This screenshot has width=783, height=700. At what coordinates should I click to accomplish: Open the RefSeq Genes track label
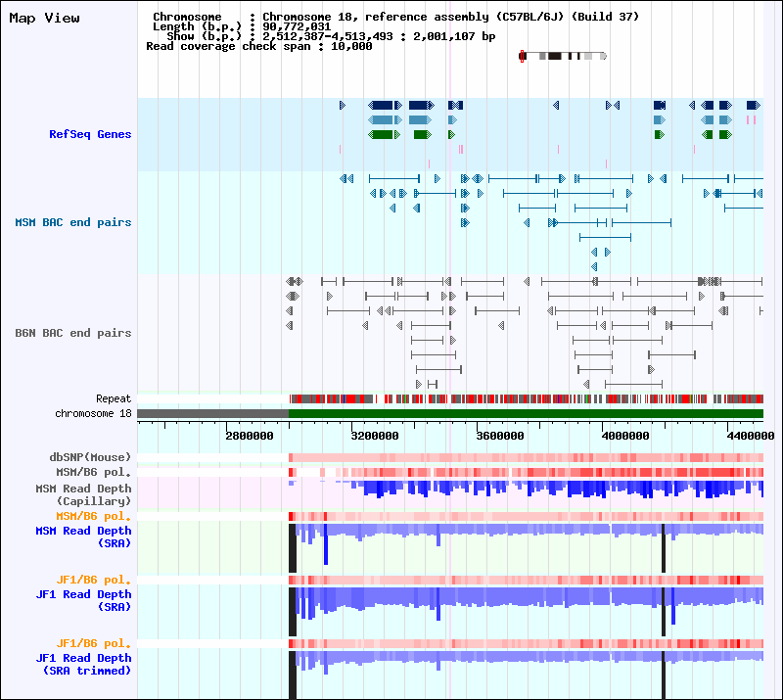point(90,134)
